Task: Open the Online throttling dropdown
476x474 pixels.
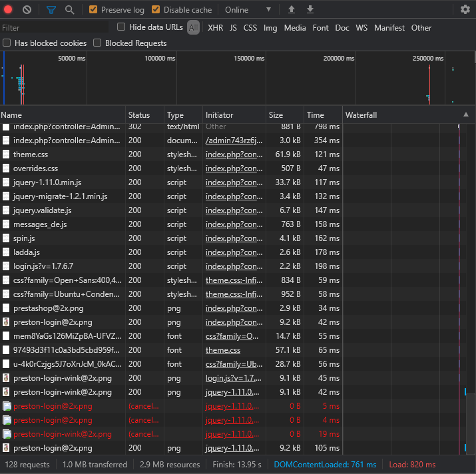Action: click(248, 10)
